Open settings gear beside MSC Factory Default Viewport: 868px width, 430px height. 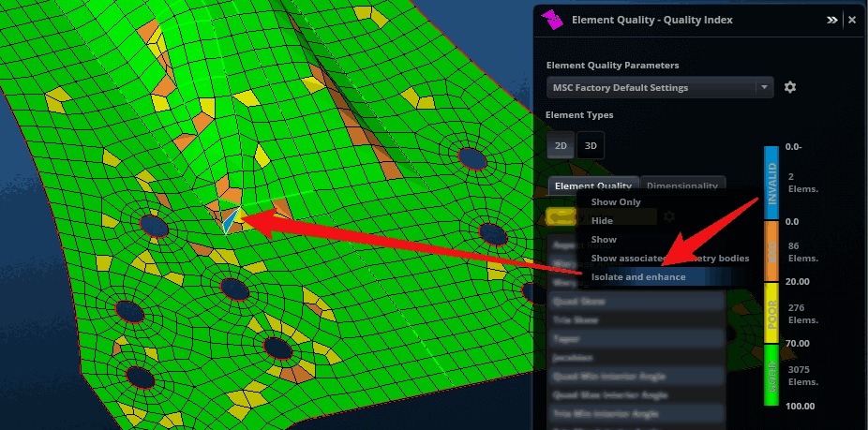coord(790,87)
